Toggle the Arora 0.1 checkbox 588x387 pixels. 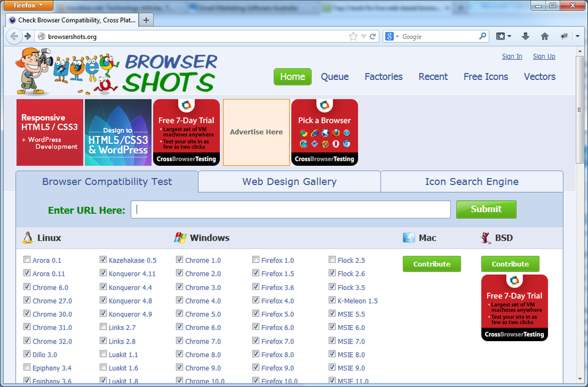(27, 259)
